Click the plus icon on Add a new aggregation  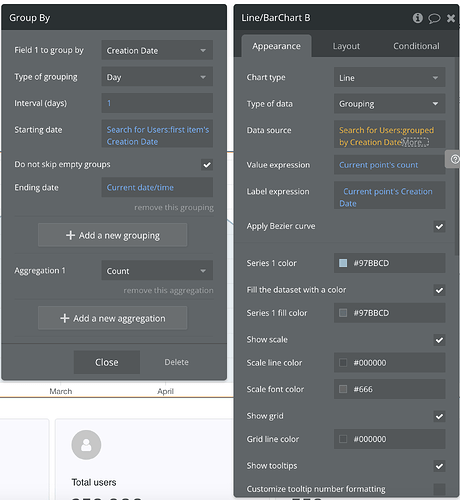tap(65, 318)
